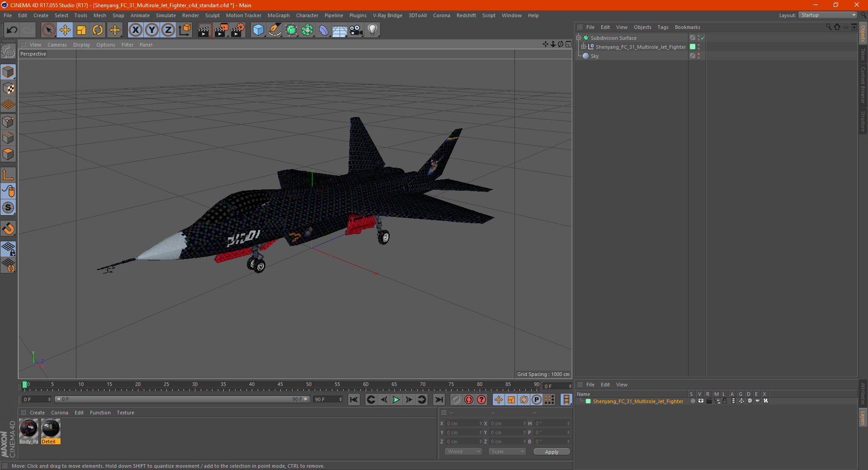Step to next frame

[409, 399]
